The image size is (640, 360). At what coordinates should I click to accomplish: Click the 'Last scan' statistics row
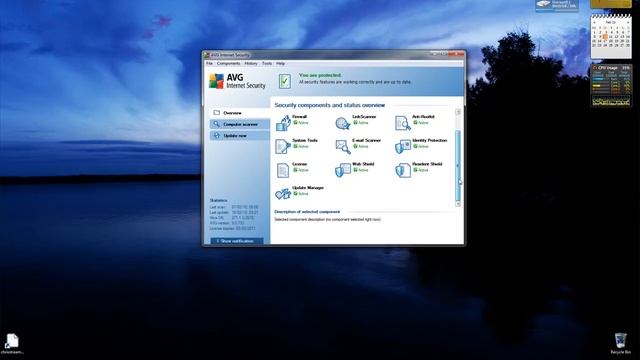tap(234, 207)
